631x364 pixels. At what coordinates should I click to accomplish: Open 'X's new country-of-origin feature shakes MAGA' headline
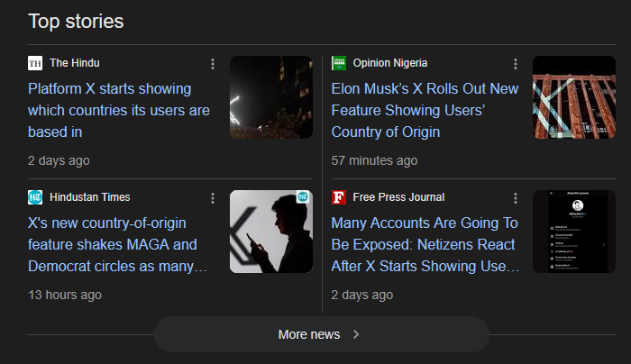[x=117, y=244]
